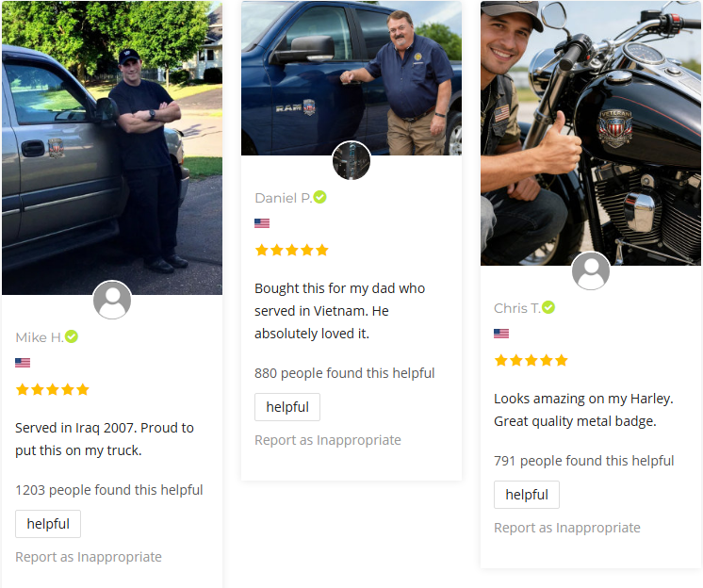Image resolution: width=703 pixels, height=588 pixels.
Task: Click the five-star rating on Mike H.'s review
Action: (x=53, y=389)
